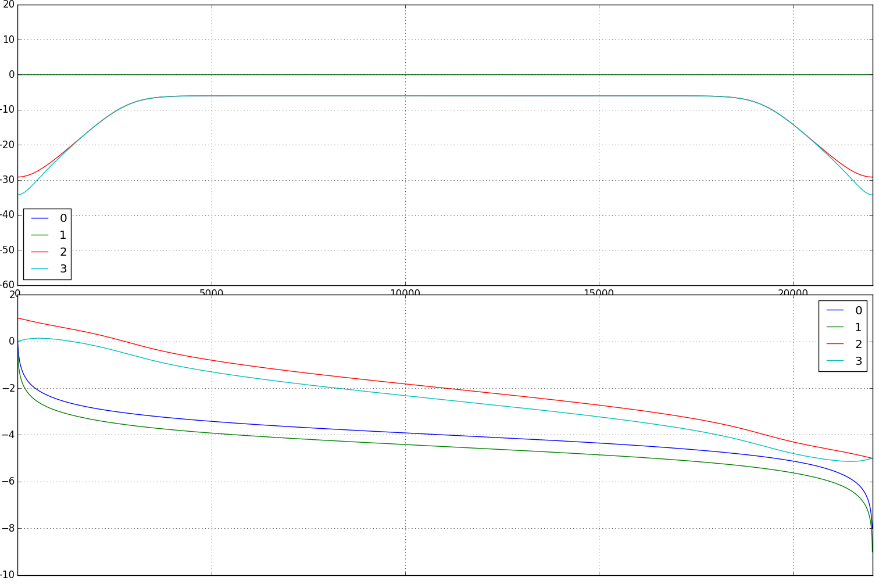This screenshot has width=879, height=588.
Task: Click the 5000 x-axis tick label
Action: pos(212,292)
